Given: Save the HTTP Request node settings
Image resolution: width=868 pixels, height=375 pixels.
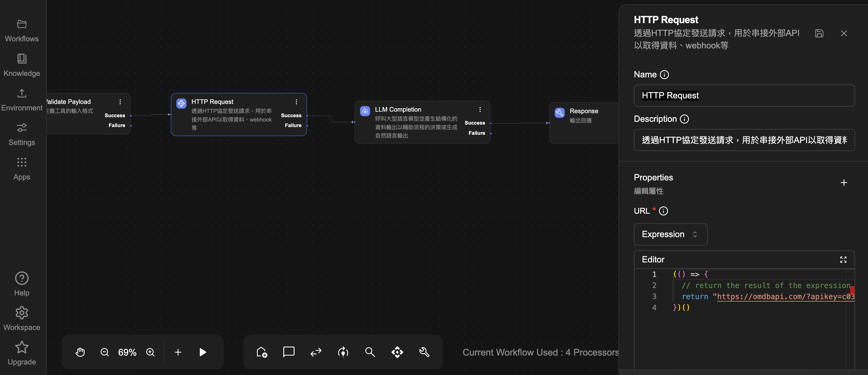Looking at the screenshot, I should coord(819,33).
